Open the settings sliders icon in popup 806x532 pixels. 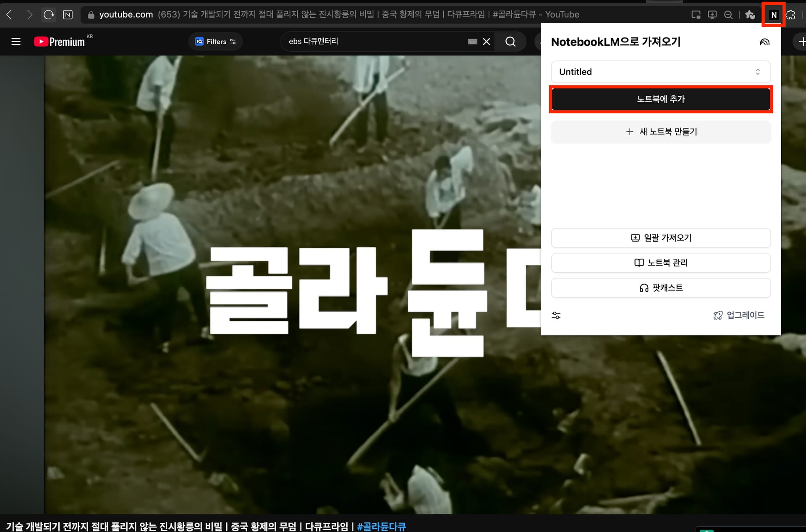click(556, 316)
